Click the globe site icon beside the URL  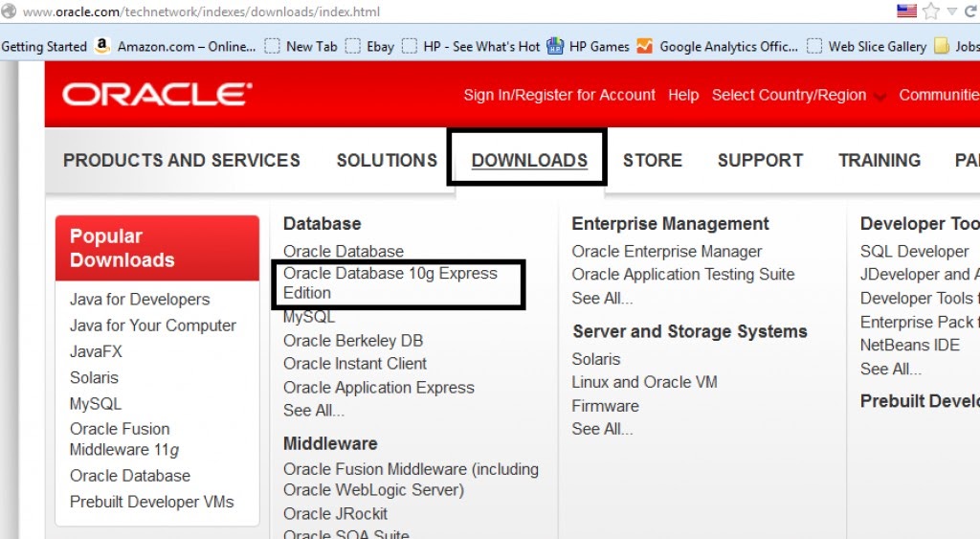click(8, 11)
